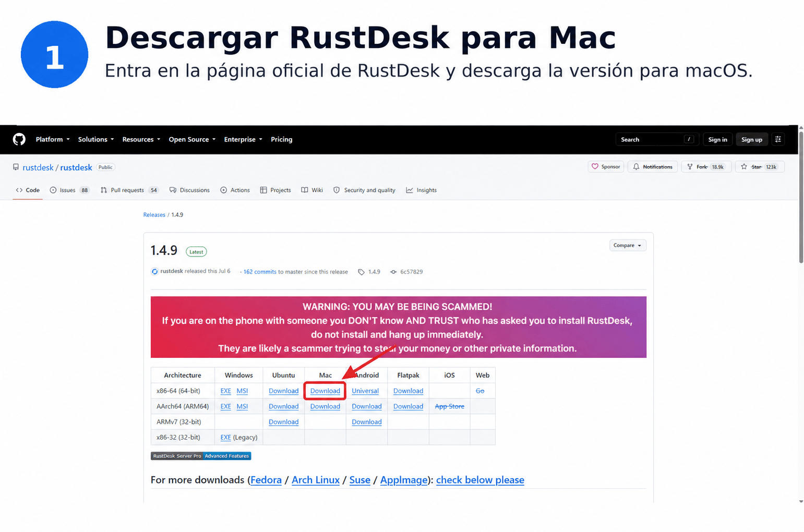Download Ubuntu ARMv7 build
Image resolution: width=804 pixels, height=532 pixels.
coord(284,422)
